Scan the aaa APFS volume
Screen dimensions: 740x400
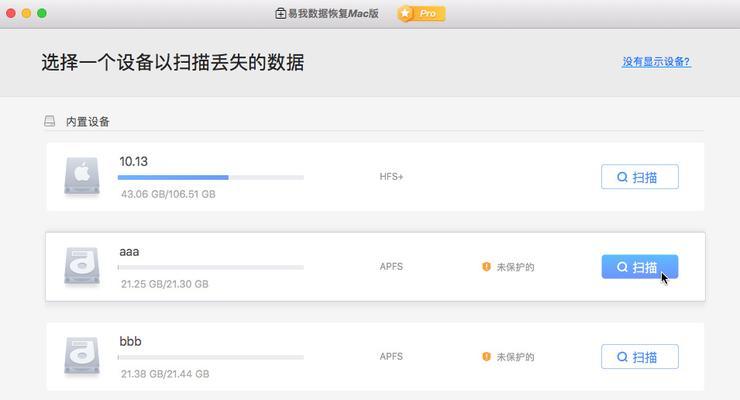[x=640, y=267]
